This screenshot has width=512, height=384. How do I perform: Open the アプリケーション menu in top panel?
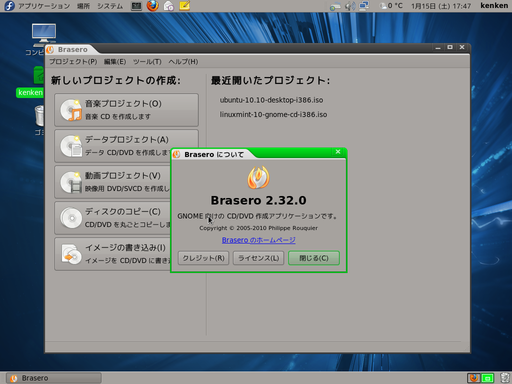(x=44, y=6)
